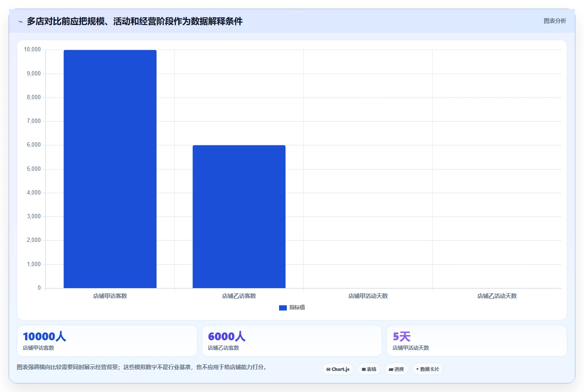Click the lightning icon beside the title

point(20,22)
